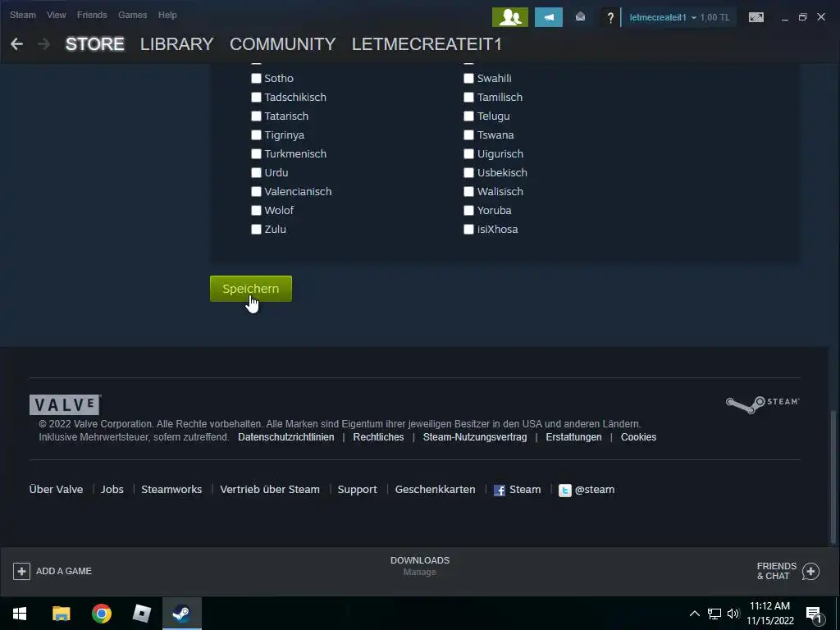Open the Über Valve link

56,490
